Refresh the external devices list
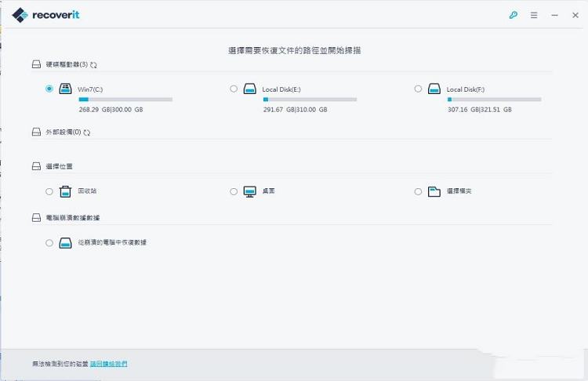588x381 pixels. (87, 132)
